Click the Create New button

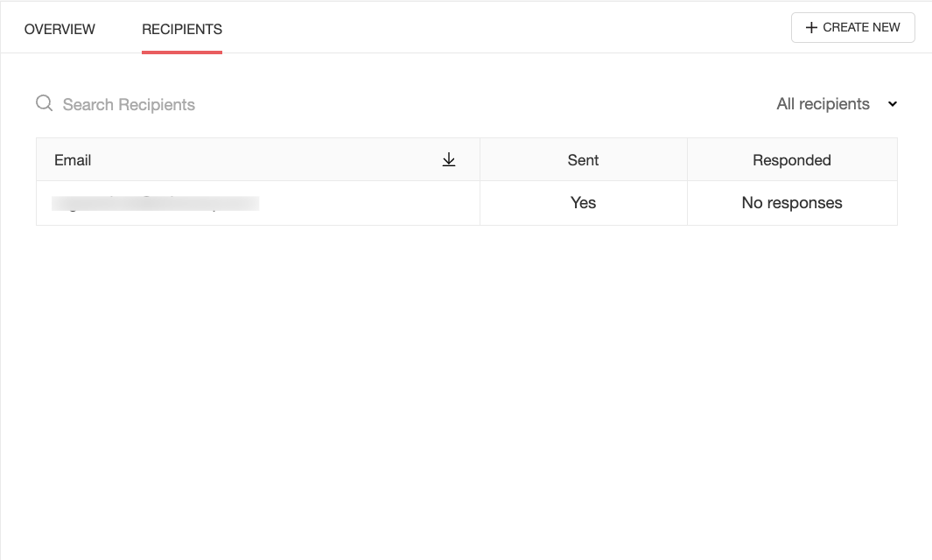click(853, 27)
